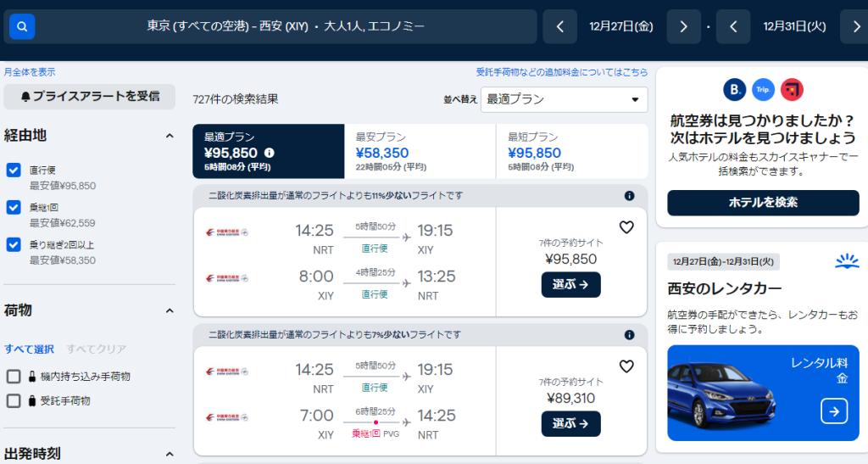This screenshot has height=464, width=868.
Task: Go to previous departure date arrow
Action: click(560, 27)
